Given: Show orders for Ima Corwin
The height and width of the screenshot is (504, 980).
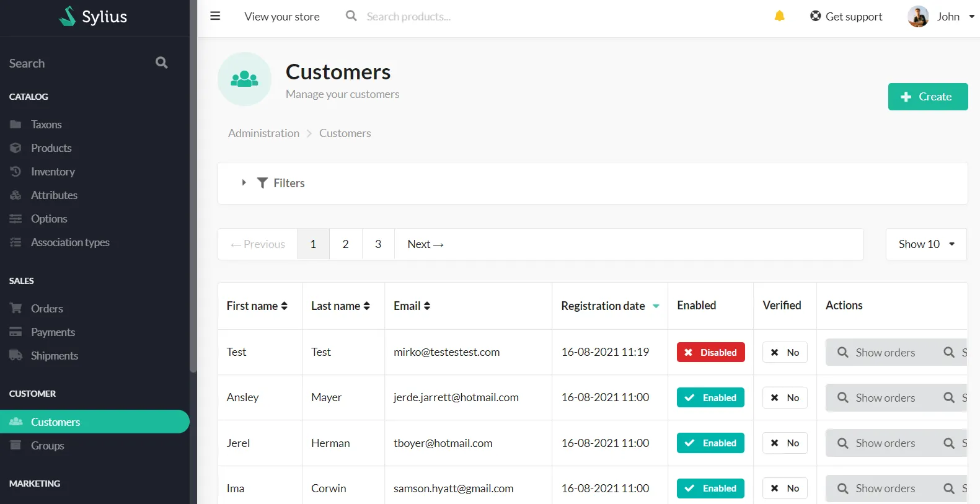Looking at the screenshot, I should point(876,488).
